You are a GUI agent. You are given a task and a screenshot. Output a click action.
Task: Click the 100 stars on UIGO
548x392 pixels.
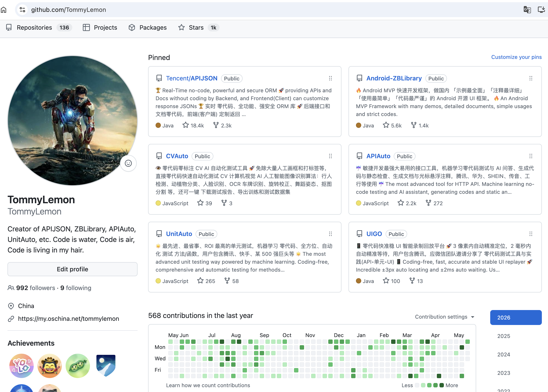click(x=391, y=281)
